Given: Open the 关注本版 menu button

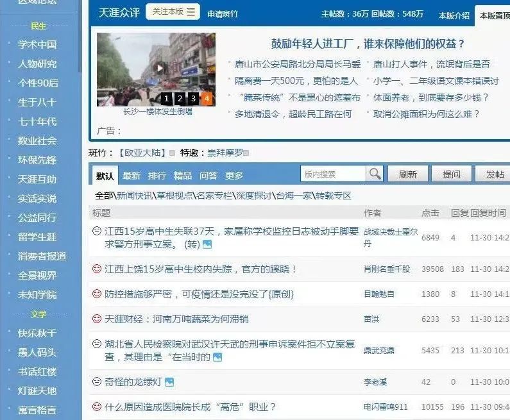Looking at the screenshot, I should click(173, 12).
